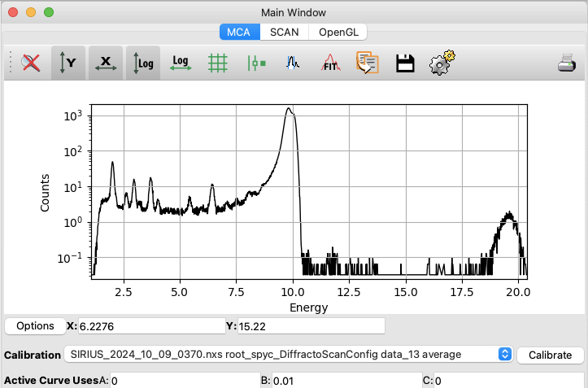
Task: Click the ROI markers icon
Action: coord(256,63)
